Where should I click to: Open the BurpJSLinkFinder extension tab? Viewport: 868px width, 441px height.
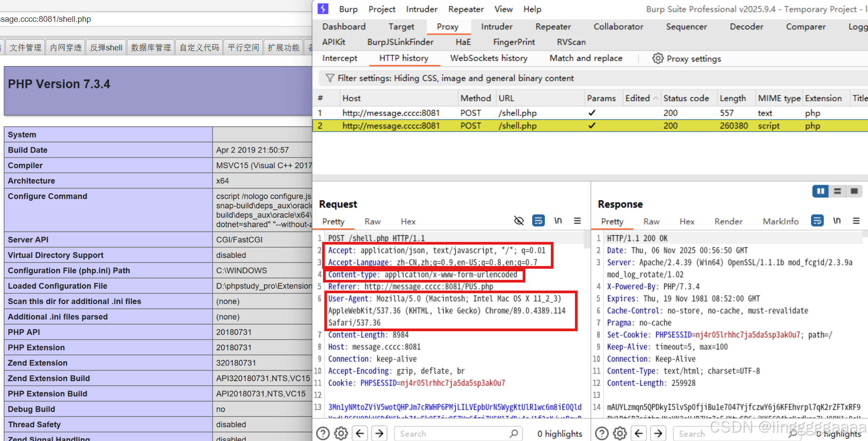click(400, 42)
